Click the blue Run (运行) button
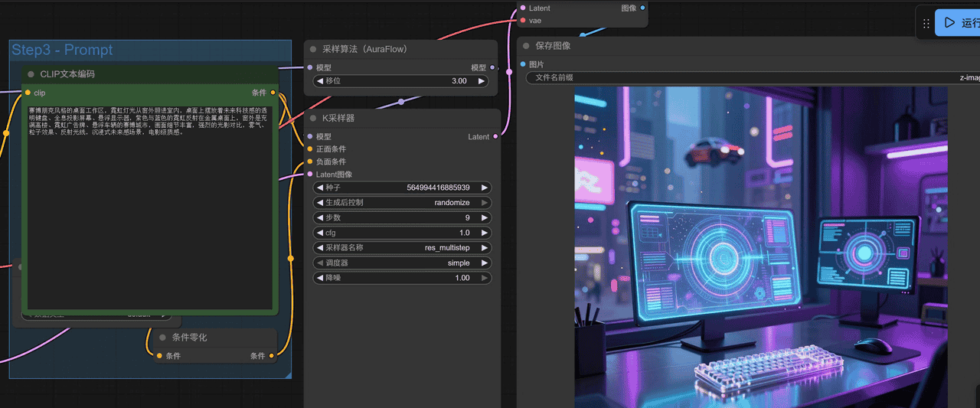The width and height of the screenshot is (980, 408). tap(958, 23)
